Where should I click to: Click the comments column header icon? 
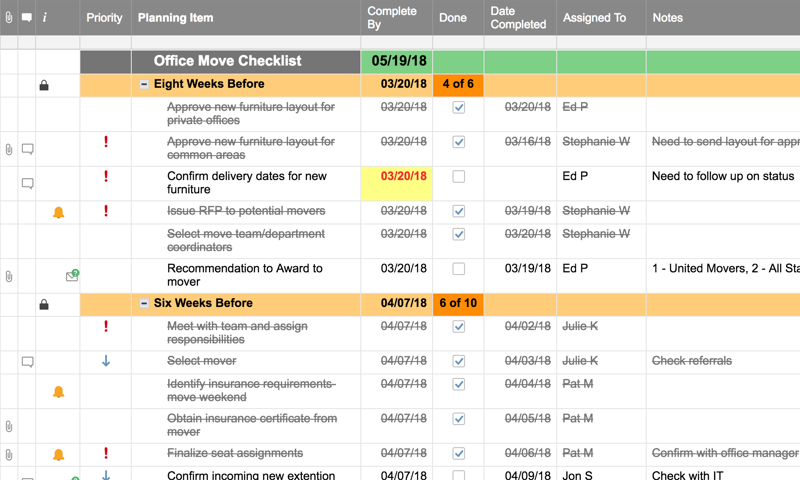coord(27,18)
